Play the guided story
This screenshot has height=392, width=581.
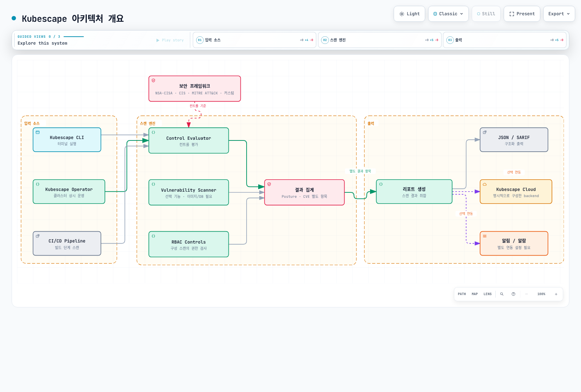(x=170, y=40)
